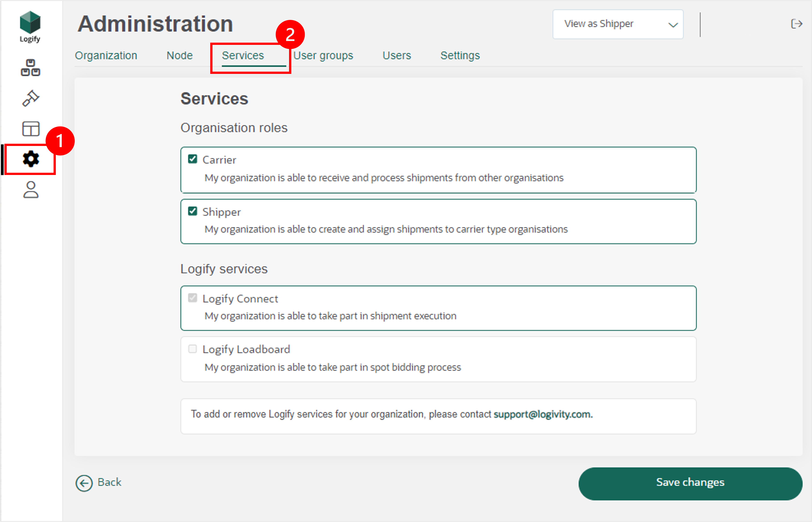The height and width of the screenshot is (522, 812).
Task: Switch to the User groups tab
Action: tap(323, 55)
